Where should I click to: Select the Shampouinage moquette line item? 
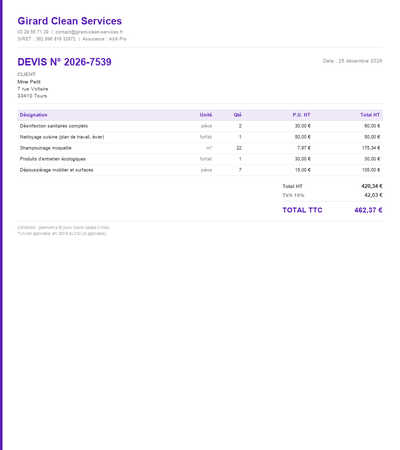click(200, 148)
